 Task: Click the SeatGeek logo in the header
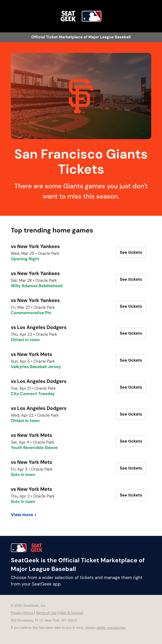click(x=68, y=16)
